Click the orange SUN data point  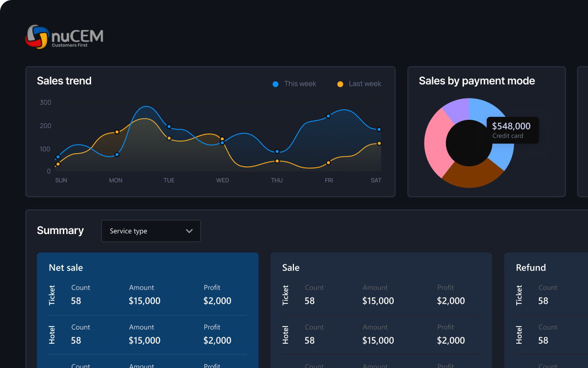[x=58, y=164]
